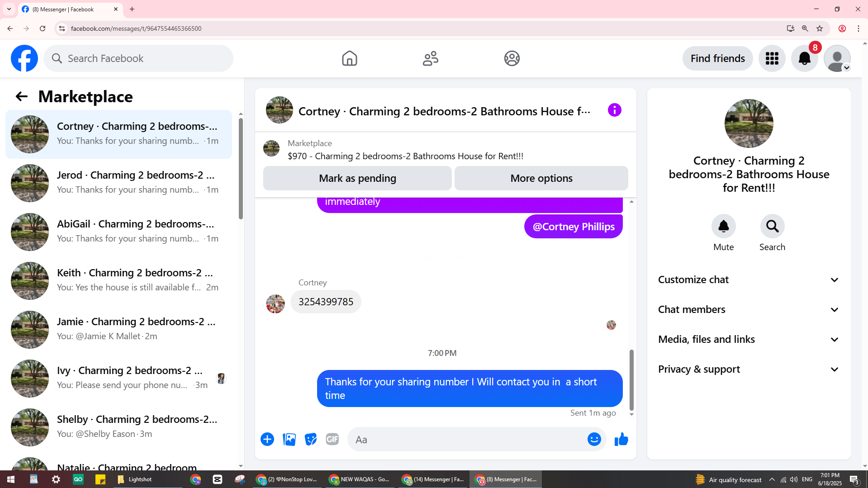Open more actions plus icon

pos(267,439)
